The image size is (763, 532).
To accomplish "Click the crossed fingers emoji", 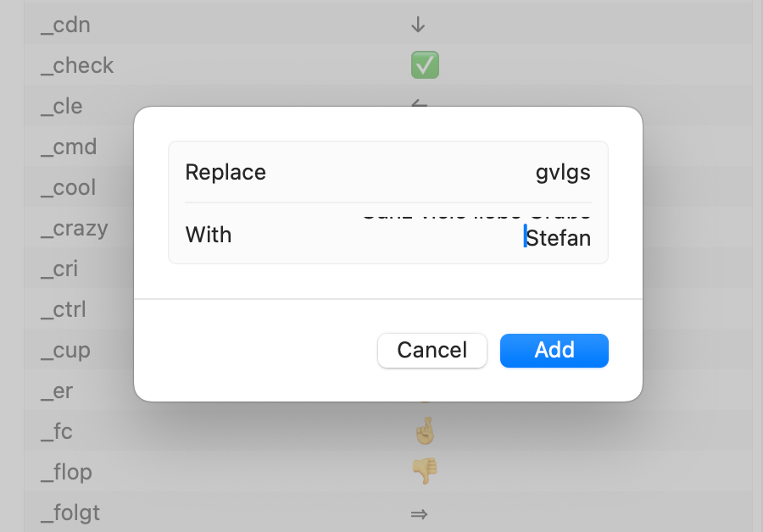I will 425,431.
